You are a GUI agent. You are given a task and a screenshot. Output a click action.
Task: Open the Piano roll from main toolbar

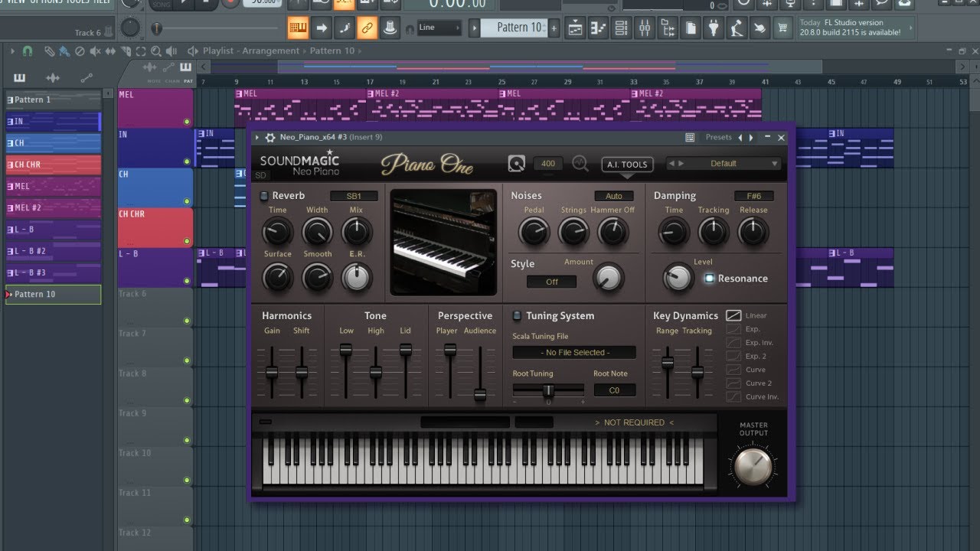pyautogui.click(x=598, y=28)
